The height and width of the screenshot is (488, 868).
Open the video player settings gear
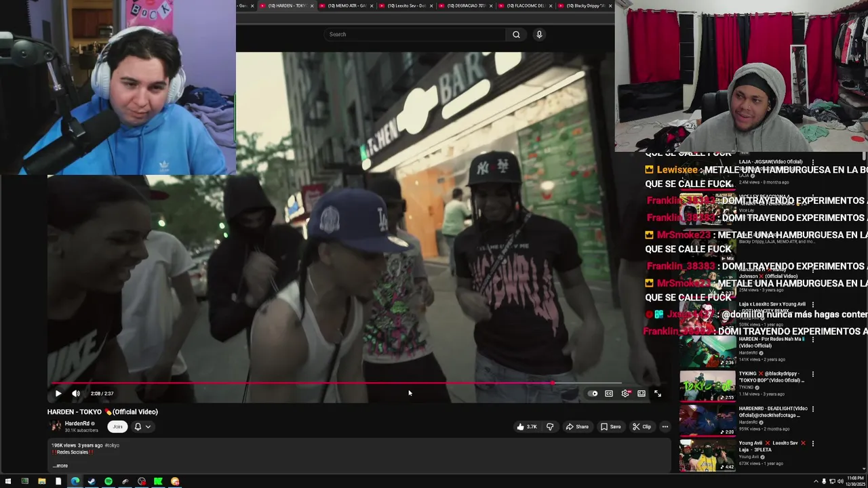pos(625,393)
